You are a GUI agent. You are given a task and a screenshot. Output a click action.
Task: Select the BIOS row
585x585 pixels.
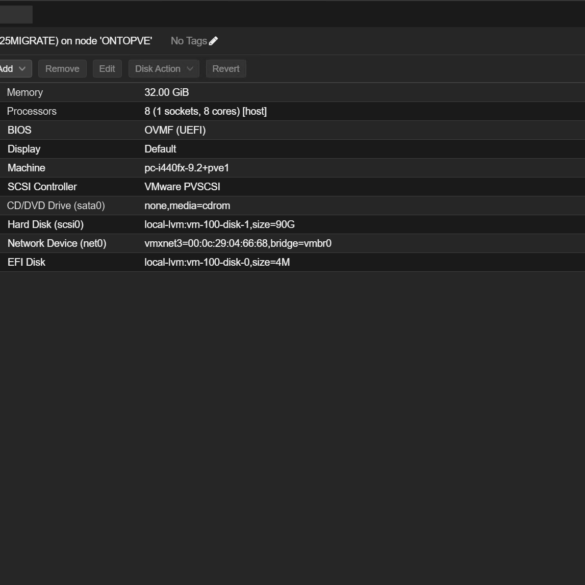(292, 130)
